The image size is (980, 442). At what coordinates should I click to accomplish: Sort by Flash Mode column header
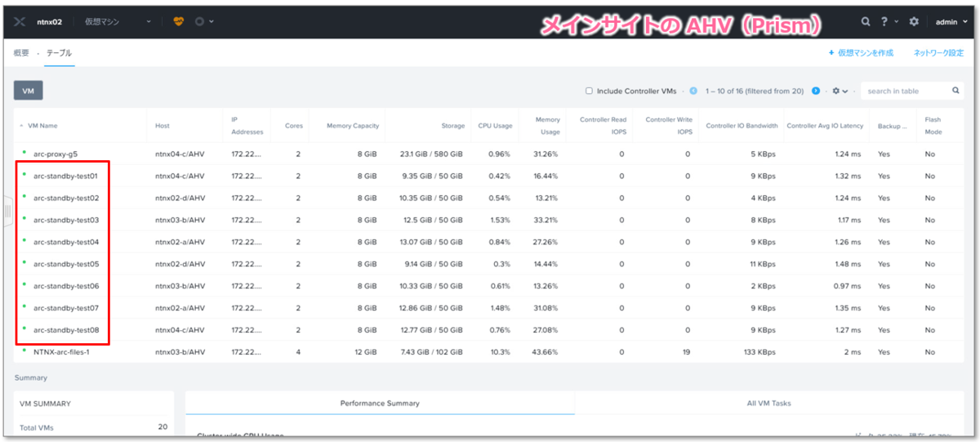click(933, 126)
